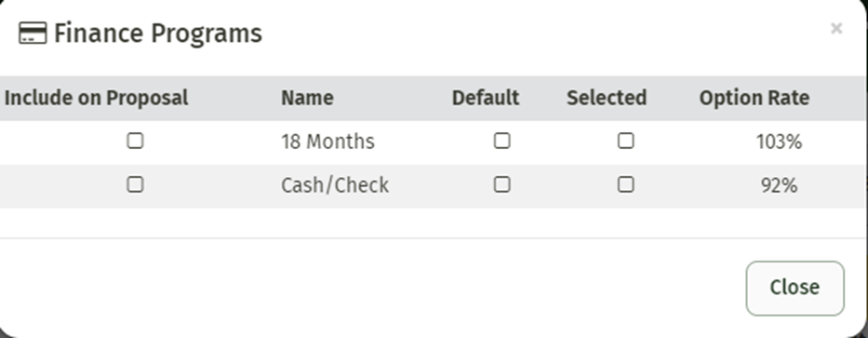Check the Default box for Cash/Check
The width and height of the screenshot is (868, 338).
pos(502,184)
